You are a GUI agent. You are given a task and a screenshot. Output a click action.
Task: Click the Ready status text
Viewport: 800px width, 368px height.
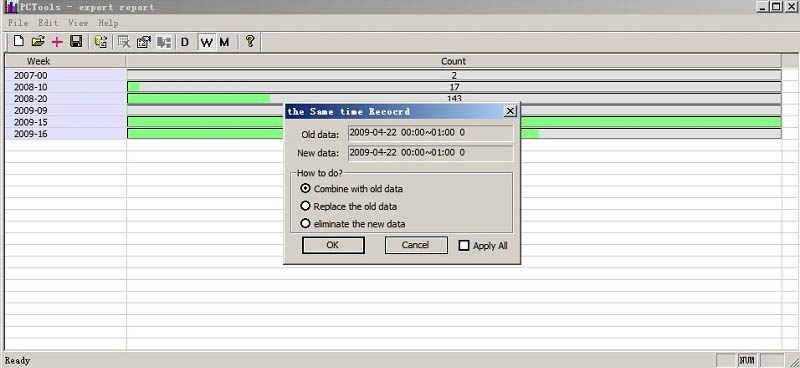click(18, 360)
